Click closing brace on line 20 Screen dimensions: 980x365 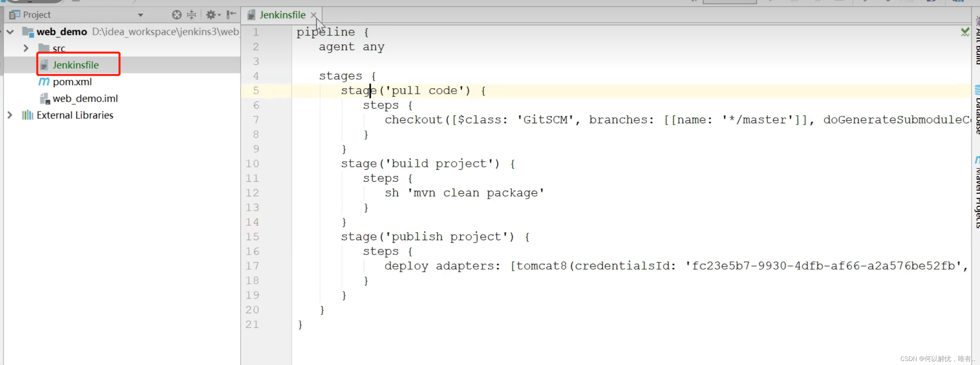(322, 310)
